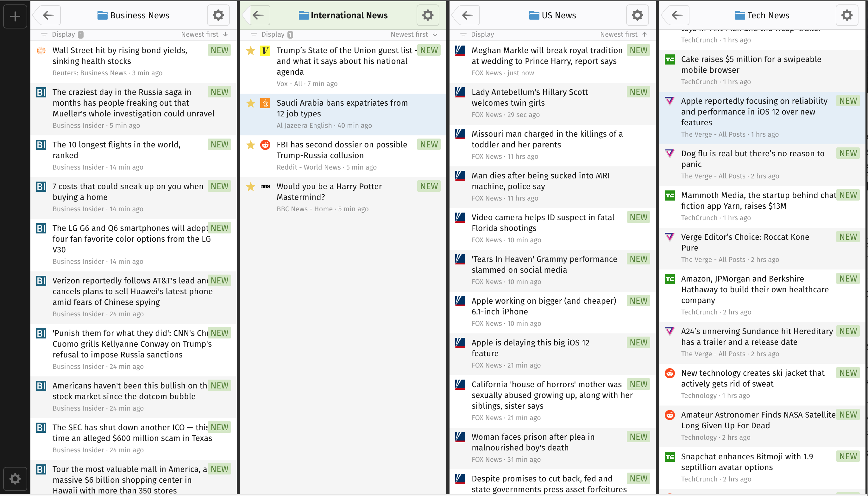Select the US News column title
The image size is (868, 496).
559,15
